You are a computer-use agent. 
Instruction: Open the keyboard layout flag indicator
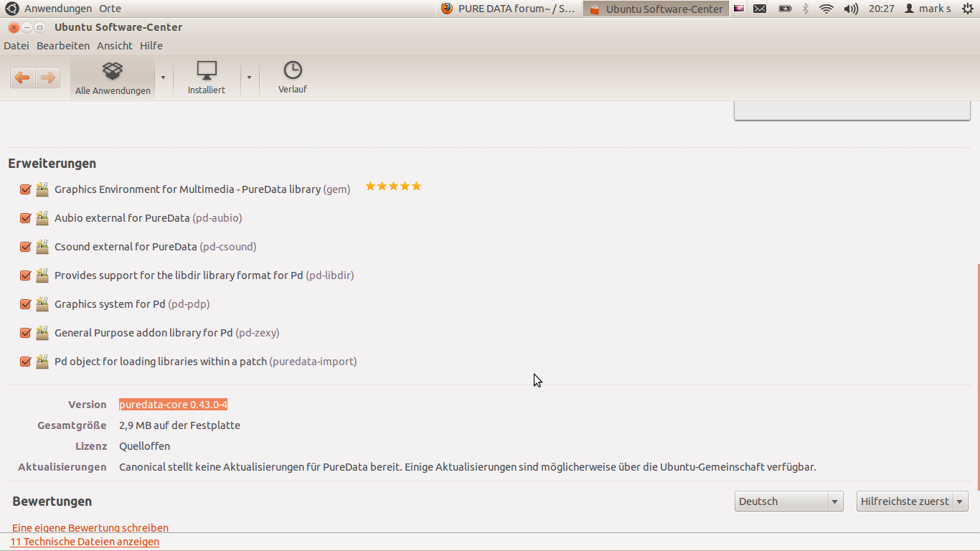(x=738, y=9)
